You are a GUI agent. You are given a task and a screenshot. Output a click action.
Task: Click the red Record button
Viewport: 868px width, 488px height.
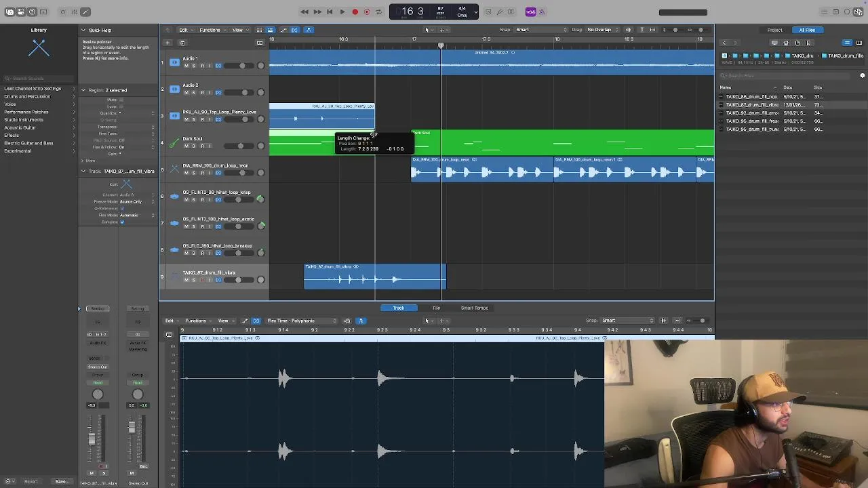click(x=355, y=12)
